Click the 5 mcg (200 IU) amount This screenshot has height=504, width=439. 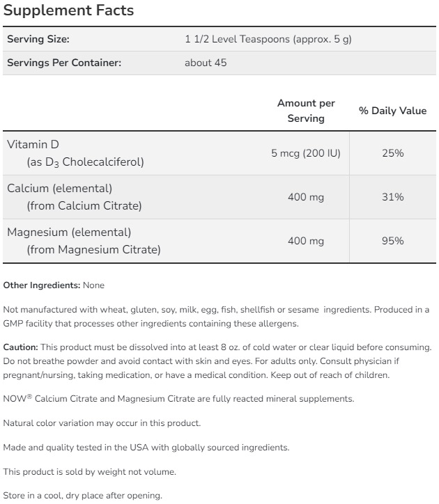[x=306, y=152]
